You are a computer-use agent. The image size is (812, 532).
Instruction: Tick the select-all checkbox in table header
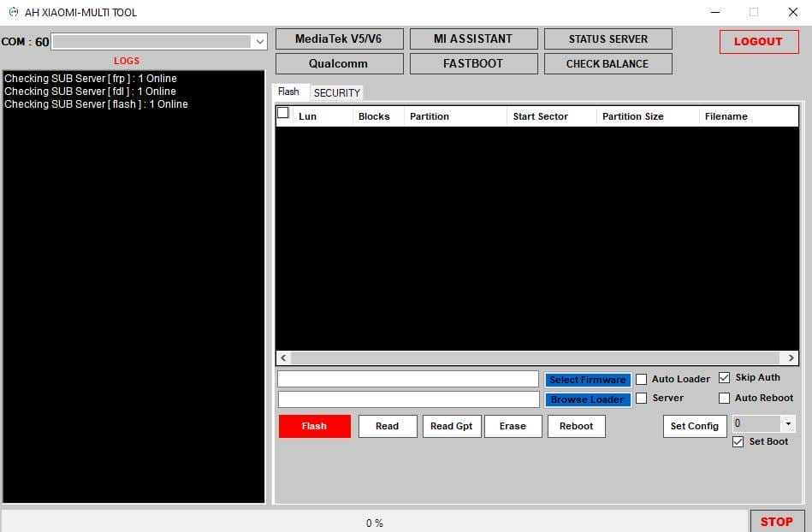click(x=283, y=113)
